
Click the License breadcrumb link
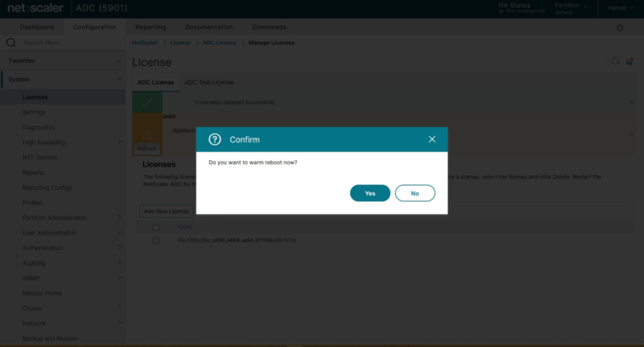point(180,43)
